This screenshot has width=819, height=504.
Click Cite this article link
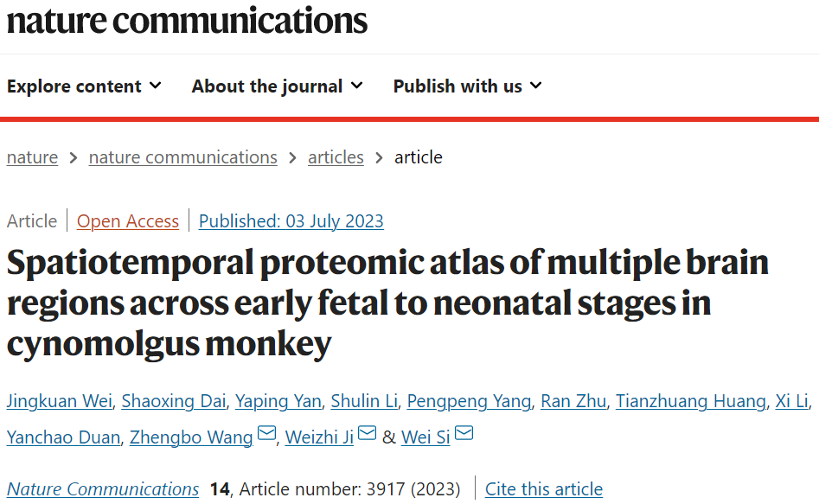(544, 489)
